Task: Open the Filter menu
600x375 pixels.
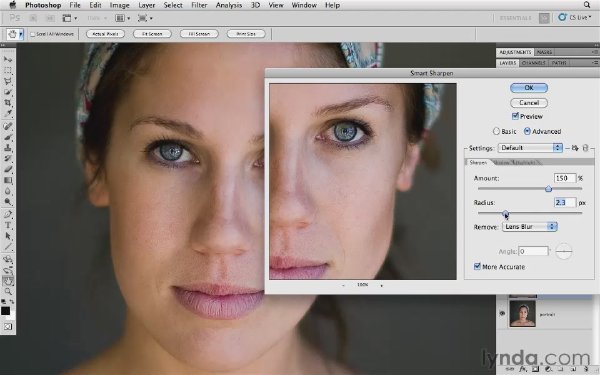Action: point(199,5)
